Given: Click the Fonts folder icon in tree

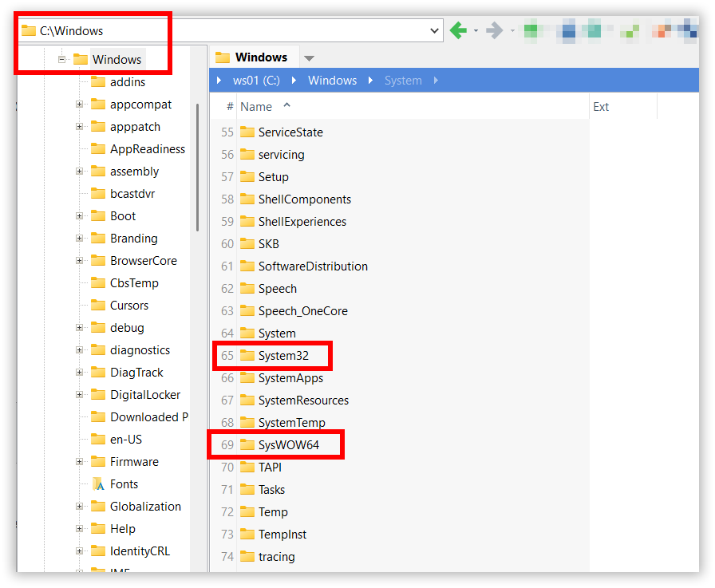Looking at the screenshot, I should [98, 484].
